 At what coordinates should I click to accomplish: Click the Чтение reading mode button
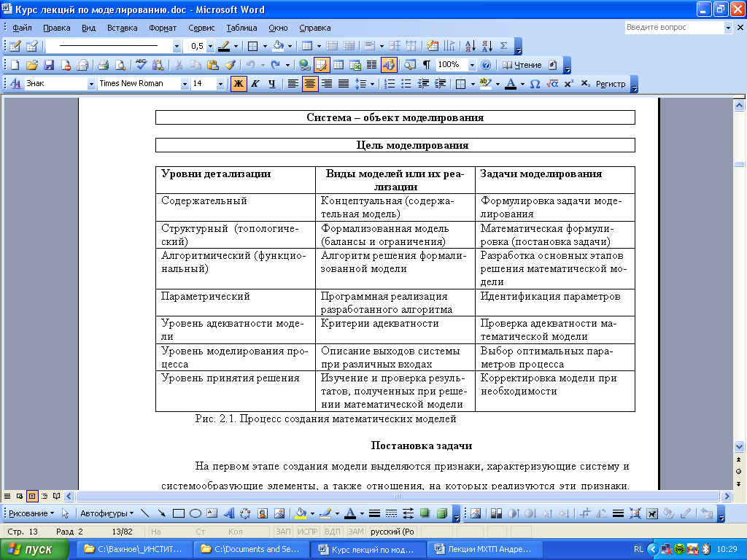(x=522, y=65)
